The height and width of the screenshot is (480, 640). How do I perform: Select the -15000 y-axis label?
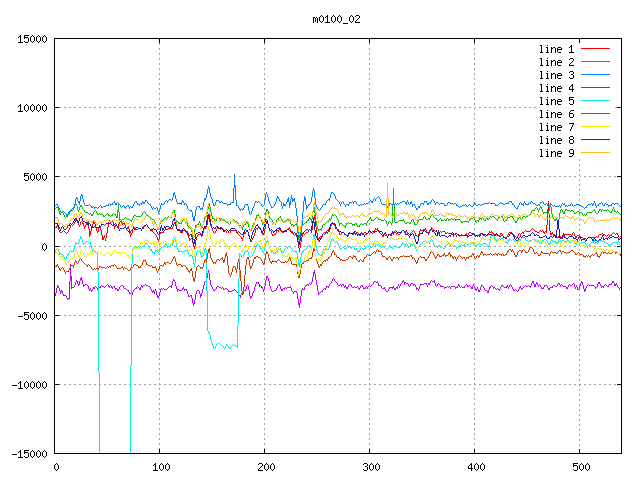coord(27,454)
